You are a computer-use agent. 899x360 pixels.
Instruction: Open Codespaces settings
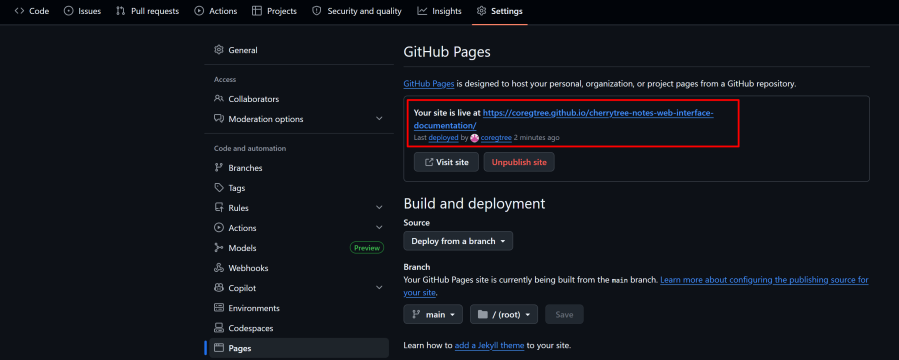click(299, 328)
